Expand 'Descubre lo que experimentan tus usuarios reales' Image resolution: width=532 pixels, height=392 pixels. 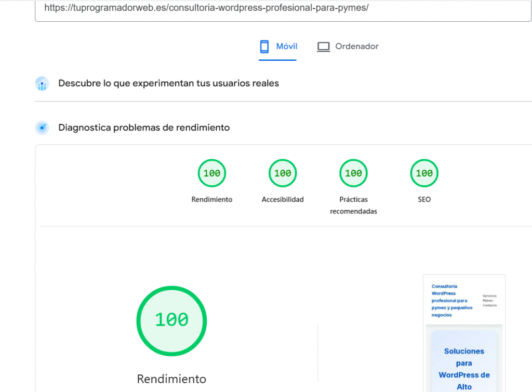point(169,83)
